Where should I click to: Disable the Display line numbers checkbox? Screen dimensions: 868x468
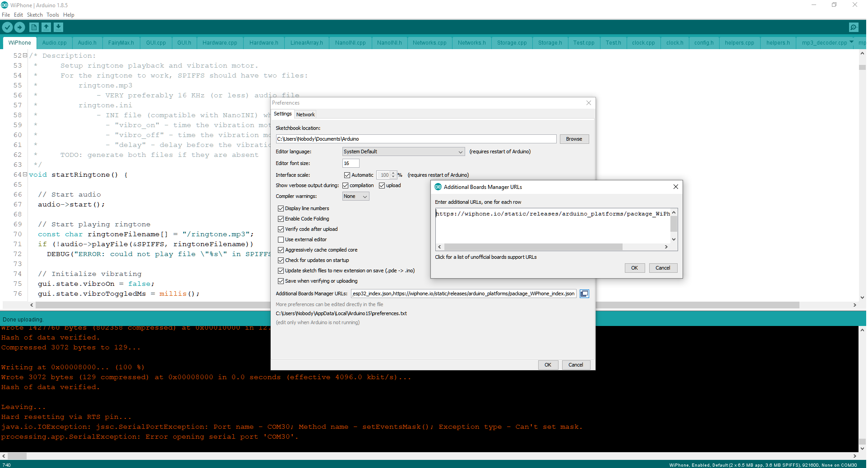[281, 208]
